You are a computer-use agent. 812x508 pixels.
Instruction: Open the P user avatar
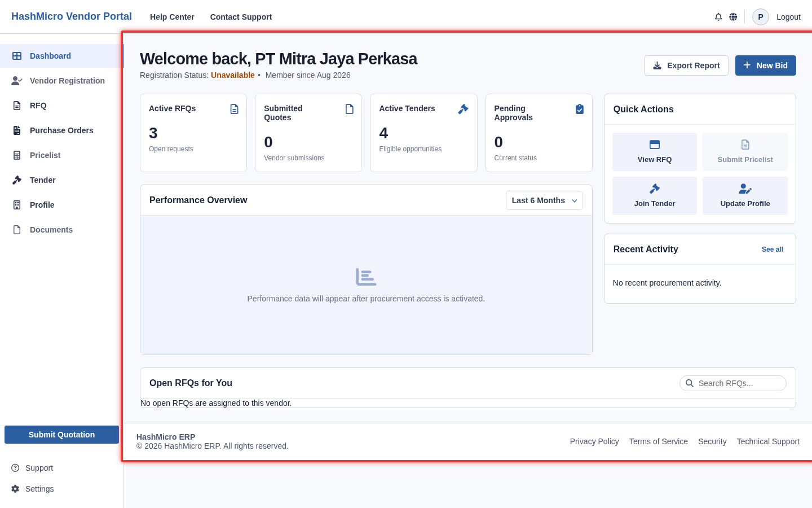click(x=761, y=17)
